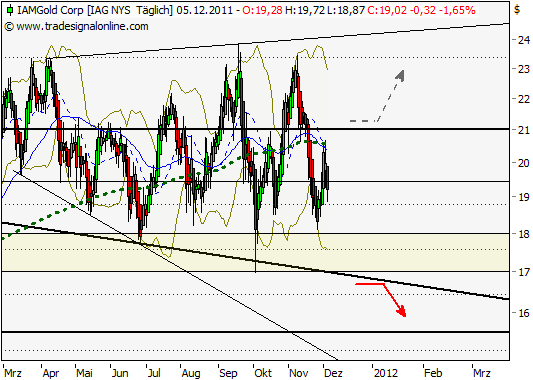The image size is (533, 380).
Task: Click the Mrz label at left of time axis
Action: tap(13, 373)
